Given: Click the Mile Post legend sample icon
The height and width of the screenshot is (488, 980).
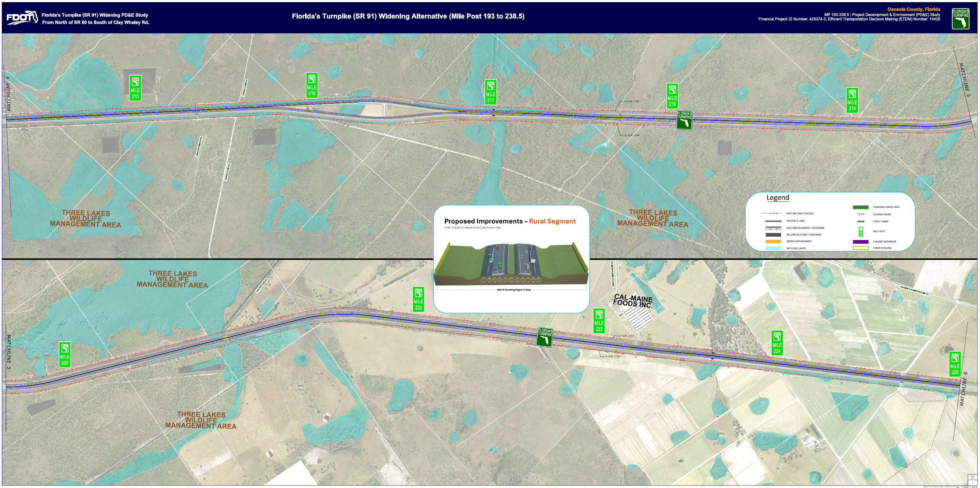Looking at the screenshot, I should pos(861,232).
